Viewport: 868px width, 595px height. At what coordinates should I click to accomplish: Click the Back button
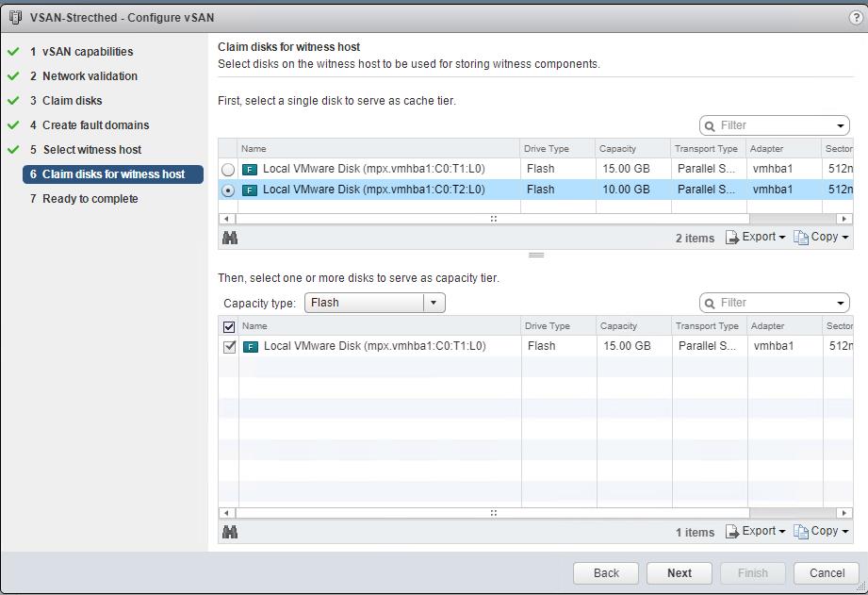pyautogui.click(x=606, y=572)
